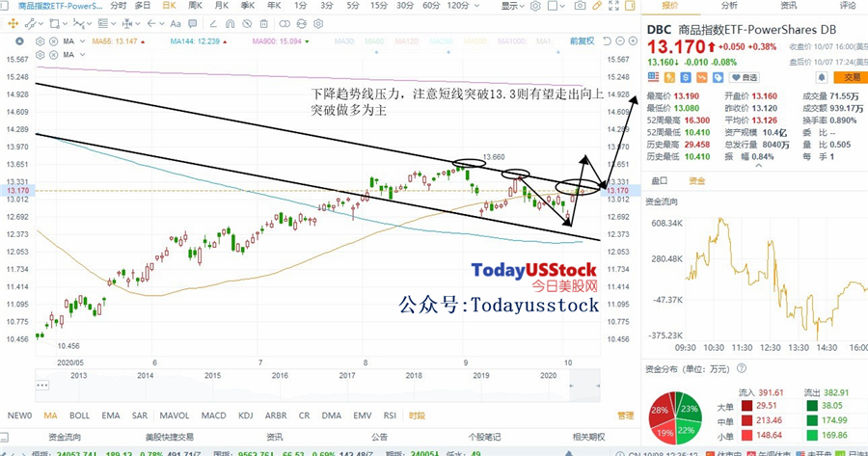Open help for 资金分布 question mark
The width and height of the screenshot is (868, 456).
[742, 368]
